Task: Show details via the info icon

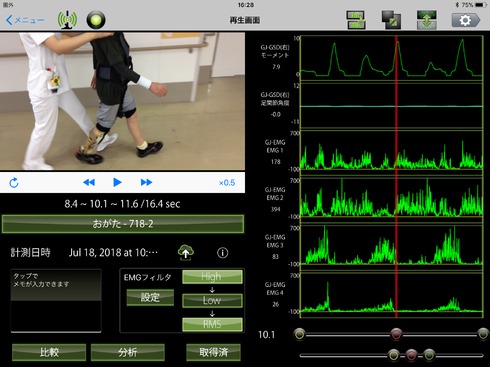Action: [223, 253]
